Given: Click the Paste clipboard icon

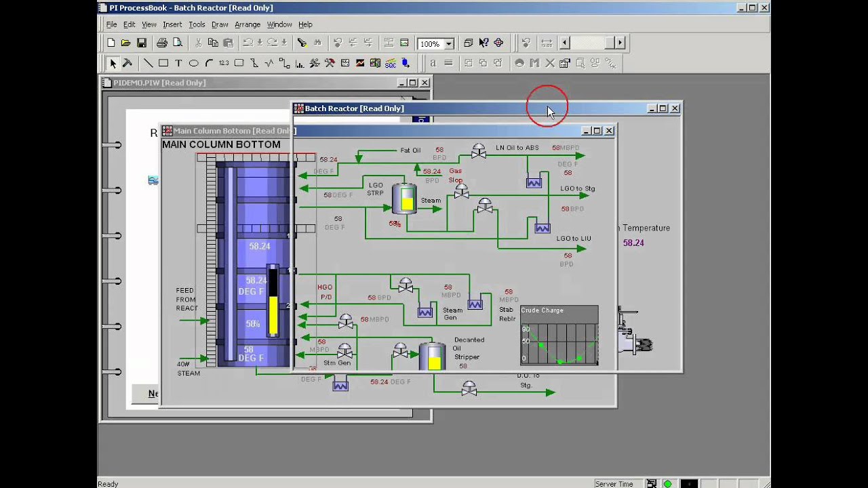Looking at the screenshot, I should pyautogui.click(x=228, y=43).
